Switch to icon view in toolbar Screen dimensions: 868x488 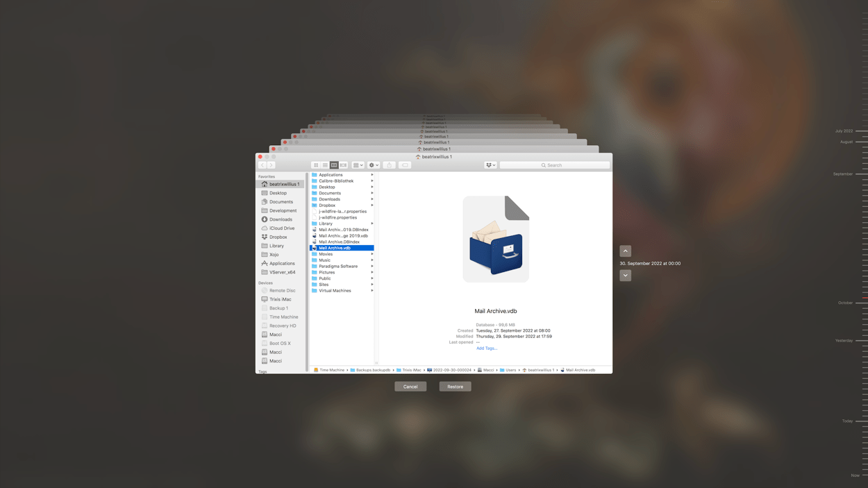coord(316,165)
